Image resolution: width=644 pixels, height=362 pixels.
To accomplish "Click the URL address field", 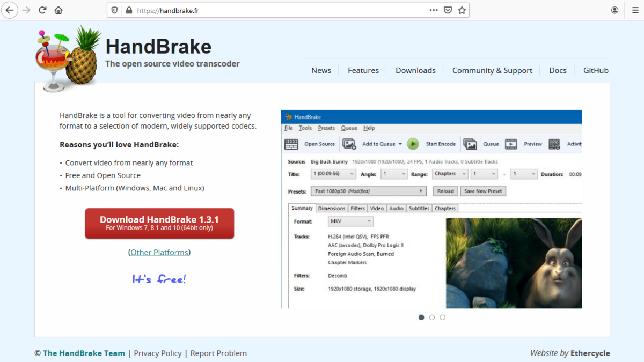I will 279,10.
